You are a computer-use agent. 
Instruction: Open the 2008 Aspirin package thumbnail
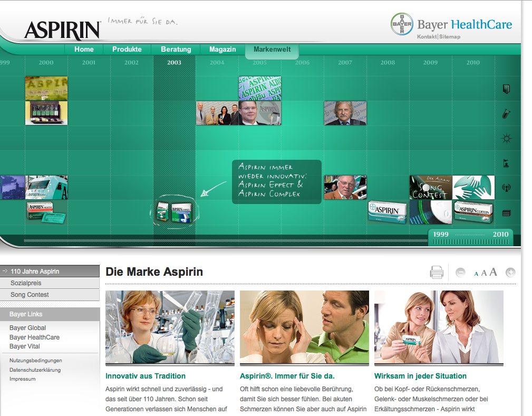tap(388, 212)
